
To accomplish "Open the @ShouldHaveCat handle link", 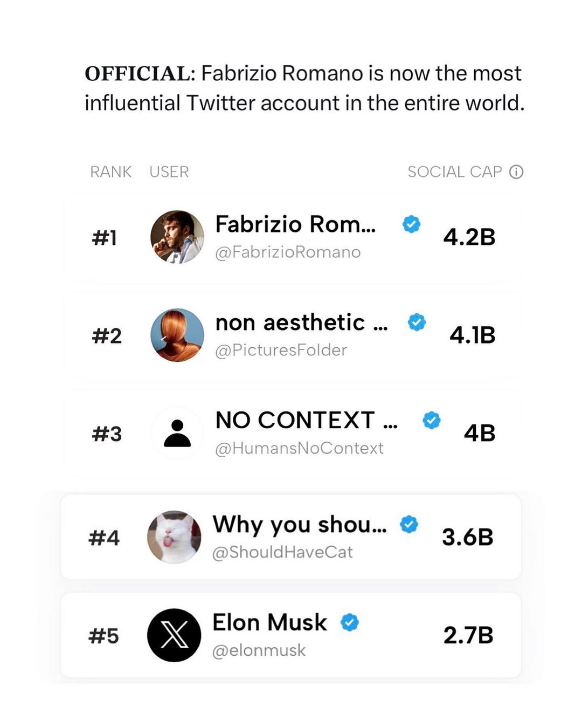I will click(x=282, y=552).
